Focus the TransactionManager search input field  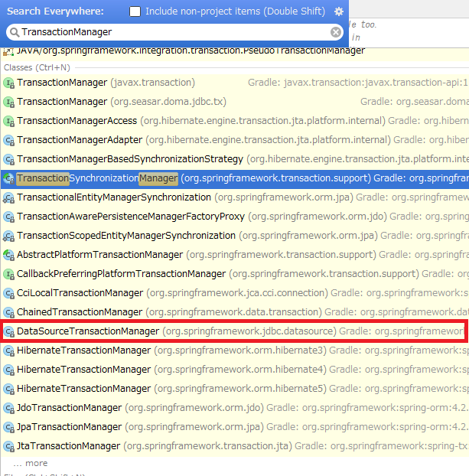click(x=175, y=32)
